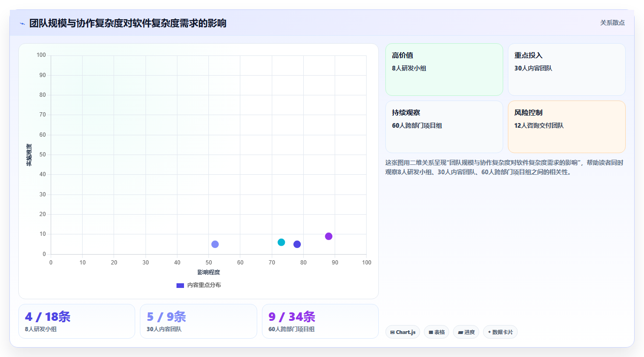Image resolution: width=644 pixels, height=357 pixels.
Task: Click 12人咨询交付团队 in the 风险控制 card
Action: (x=539, y=125)
